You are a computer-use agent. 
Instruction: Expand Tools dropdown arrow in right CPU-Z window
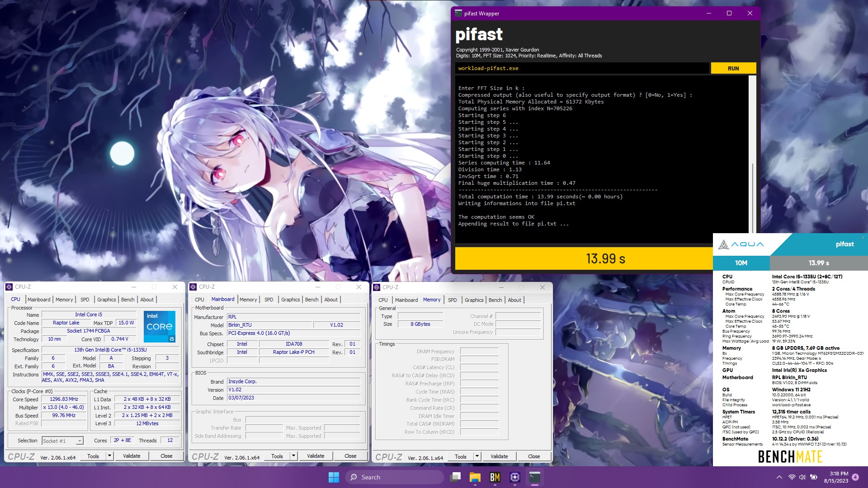[x=477, y=456]
